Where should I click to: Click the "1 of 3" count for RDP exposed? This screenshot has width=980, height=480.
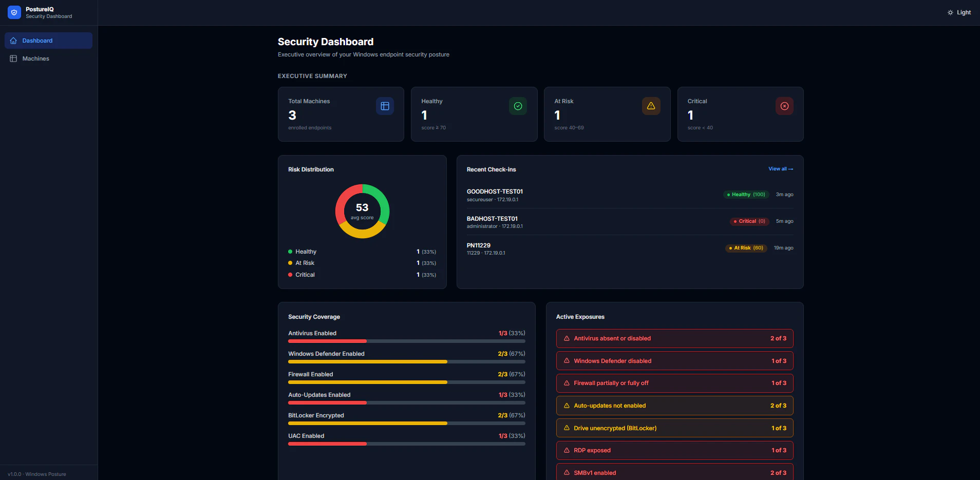pyautogui.click(x=779, y=450)
